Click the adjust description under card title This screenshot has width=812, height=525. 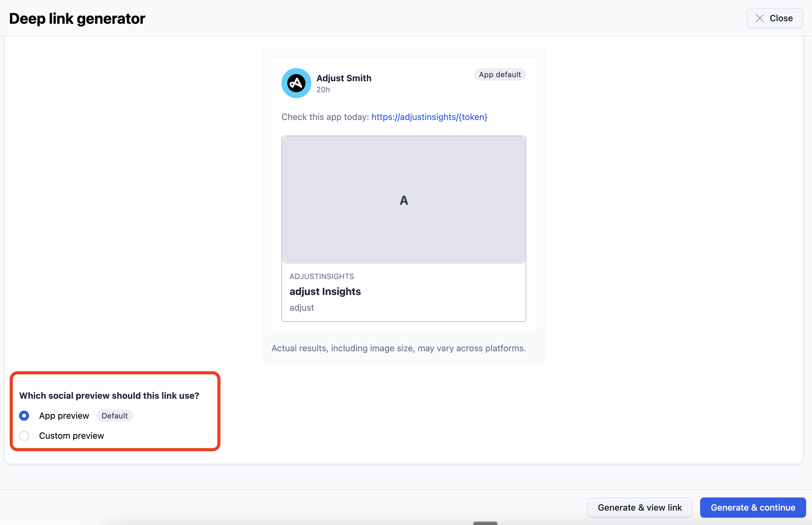(x=301, y=307)
